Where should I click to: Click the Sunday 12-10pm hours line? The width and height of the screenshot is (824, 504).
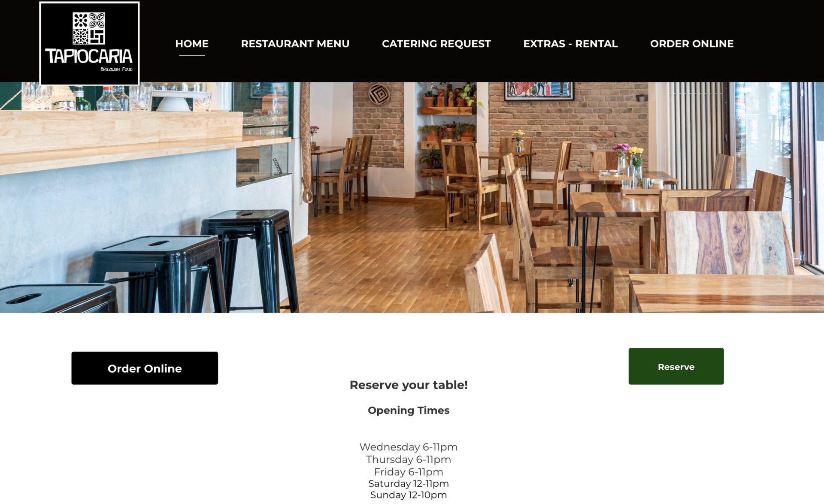409,495
